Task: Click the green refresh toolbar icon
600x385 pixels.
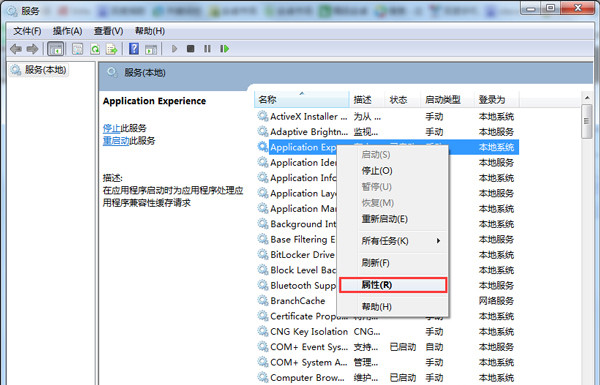Action: (x=95, y=49)
